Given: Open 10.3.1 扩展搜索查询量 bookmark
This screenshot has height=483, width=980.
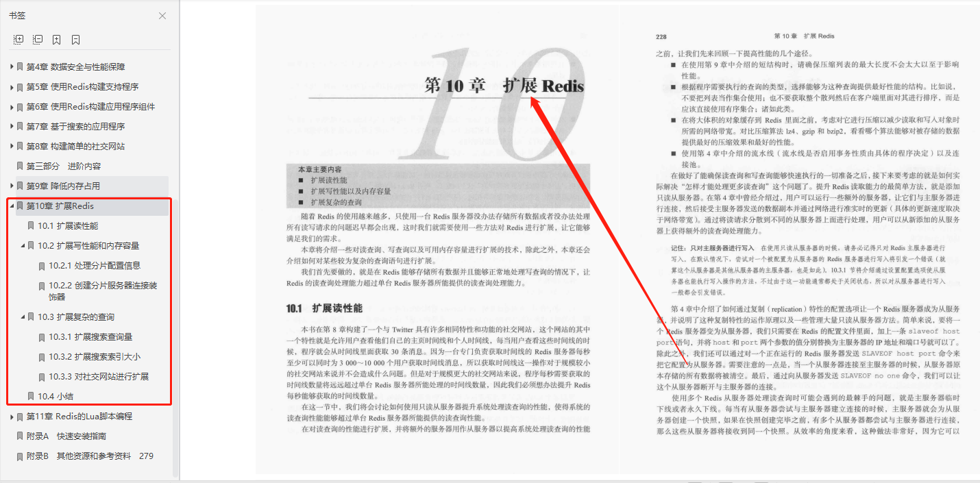Looking at the screenshot, I should tap(90, 337).
